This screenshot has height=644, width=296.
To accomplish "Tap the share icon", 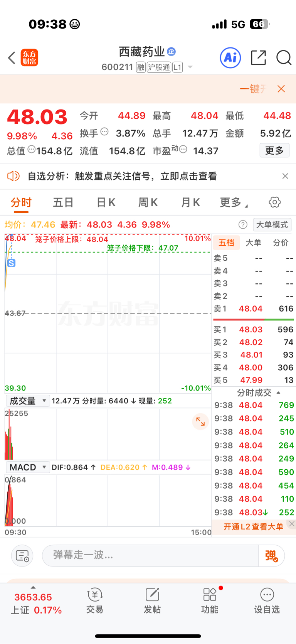I will point(258,58).
